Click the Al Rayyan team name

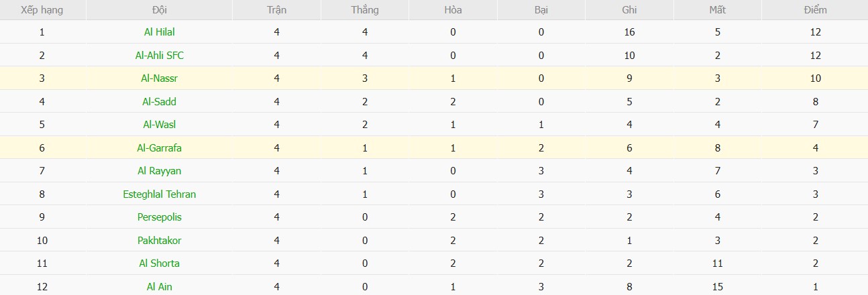(x=160, y=171)
